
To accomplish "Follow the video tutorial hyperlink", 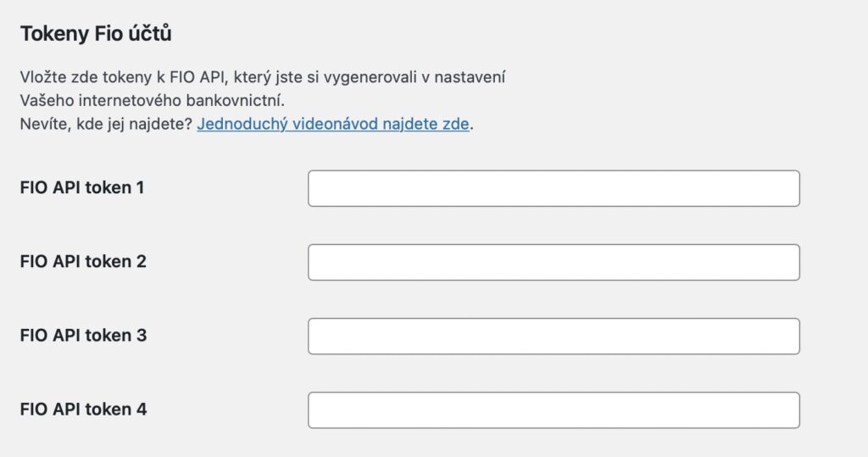I will click(x=332, y=124).
